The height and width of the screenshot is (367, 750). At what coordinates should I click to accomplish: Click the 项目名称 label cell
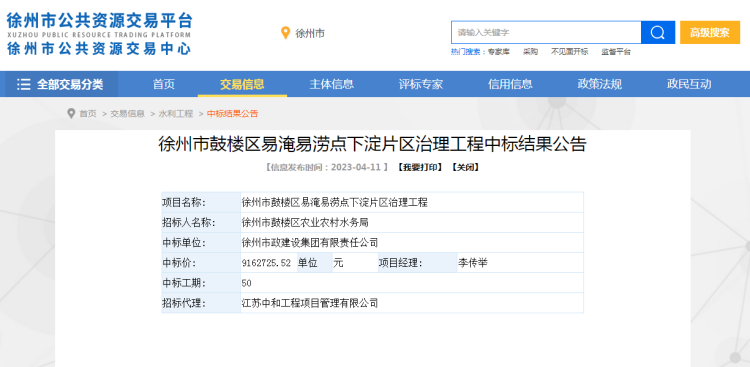click(x=201, y=202)
